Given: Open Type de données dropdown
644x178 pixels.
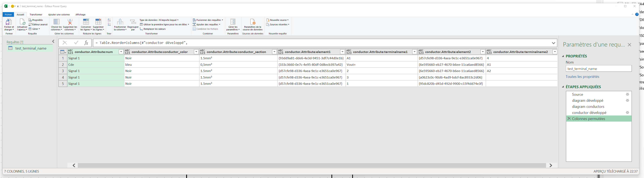Looking at the screenshot, I should (159, 20).
